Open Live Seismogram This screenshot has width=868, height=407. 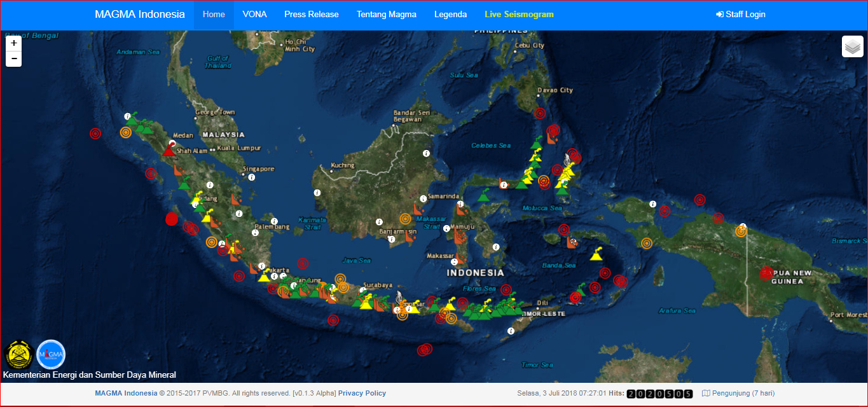pos(519,15)
